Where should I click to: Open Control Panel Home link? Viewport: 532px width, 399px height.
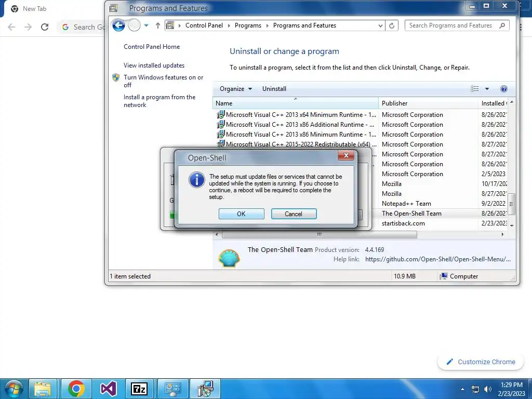click(152, 46)
